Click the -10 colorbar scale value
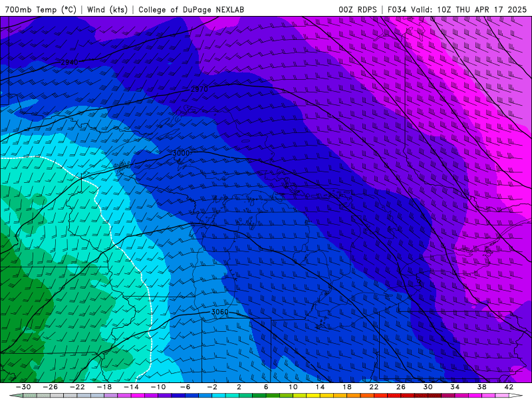Viewport: 532px width, 399px height. point(158,387)
